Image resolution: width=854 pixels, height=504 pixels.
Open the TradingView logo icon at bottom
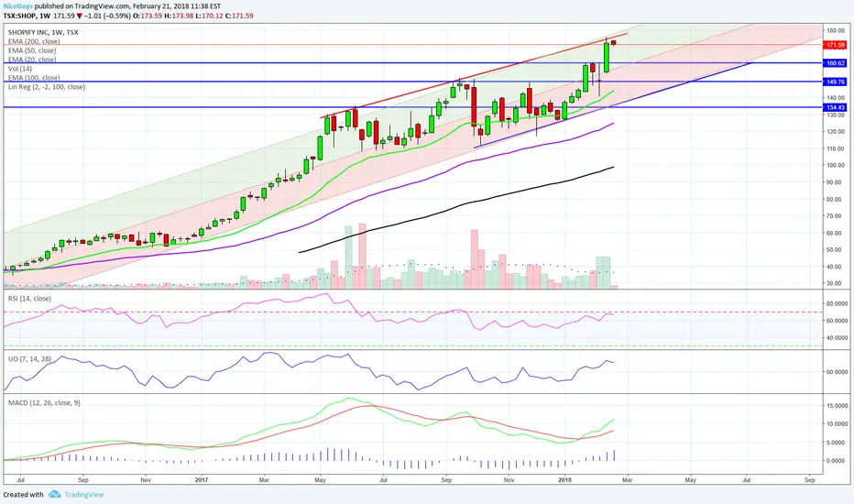click(x=54, y=494)
